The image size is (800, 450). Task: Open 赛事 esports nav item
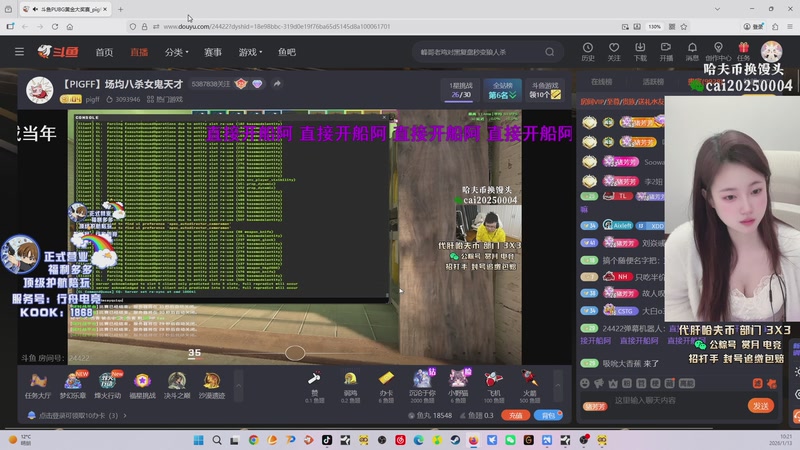(213, 52)
